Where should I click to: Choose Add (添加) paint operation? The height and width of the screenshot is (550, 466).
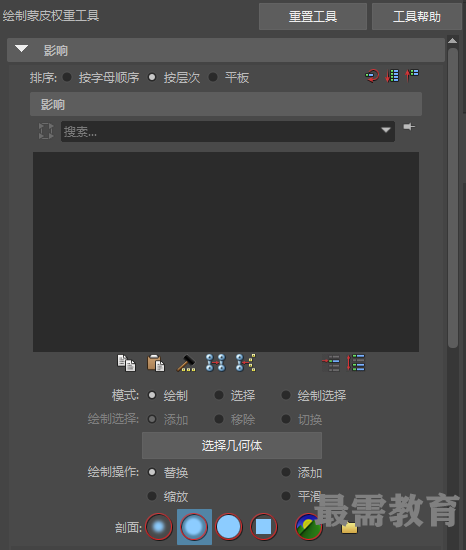pyautogui.click(x=286, y=472)
